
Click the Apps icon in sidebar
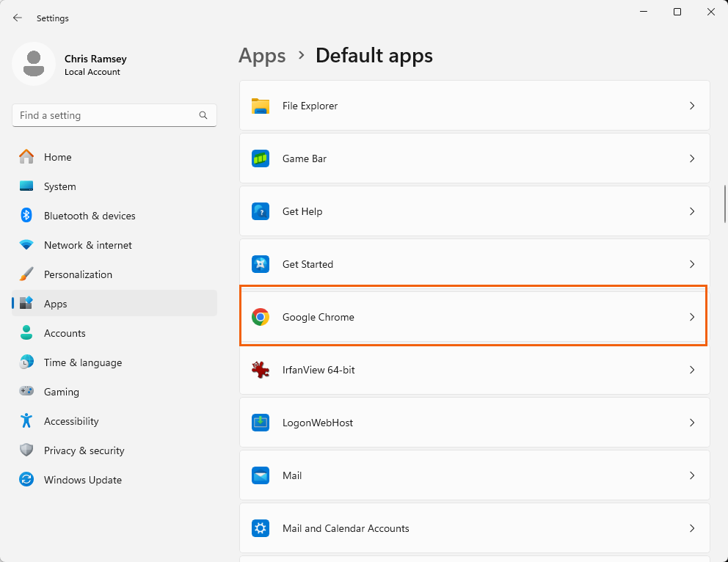click(x=26, y=303)
